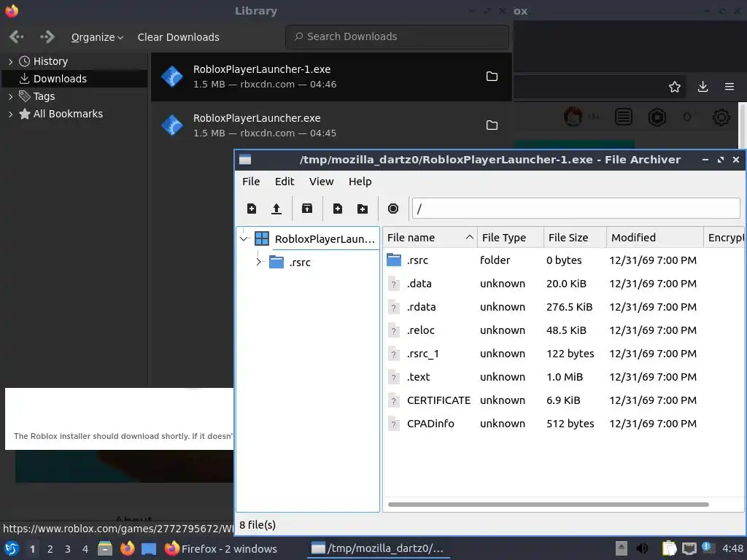Select the RobloxPlayerLauncher.exe download entry

pyautogui.click(x=331, y=125)
